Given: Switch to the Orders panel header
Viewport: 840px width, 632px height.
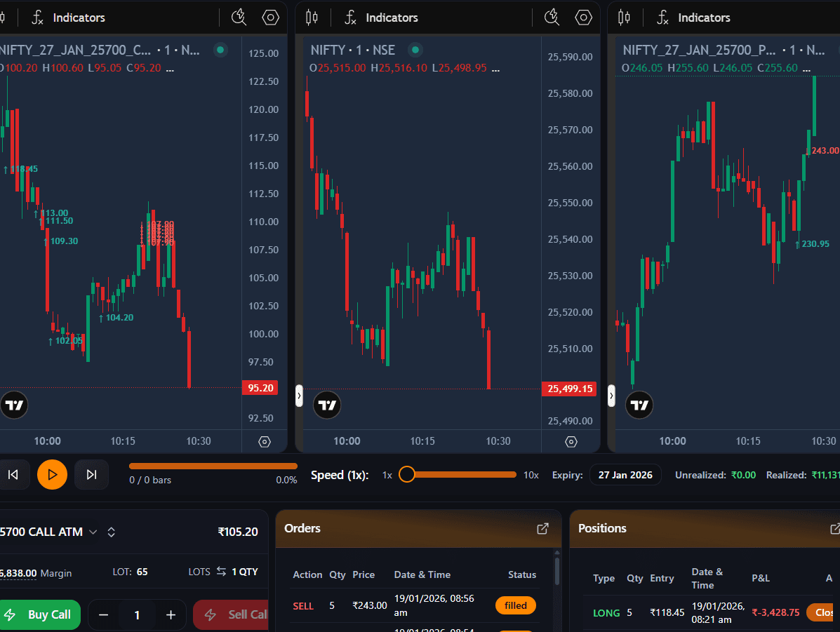Looking at the screenshot, I should (x=302, y=528).
